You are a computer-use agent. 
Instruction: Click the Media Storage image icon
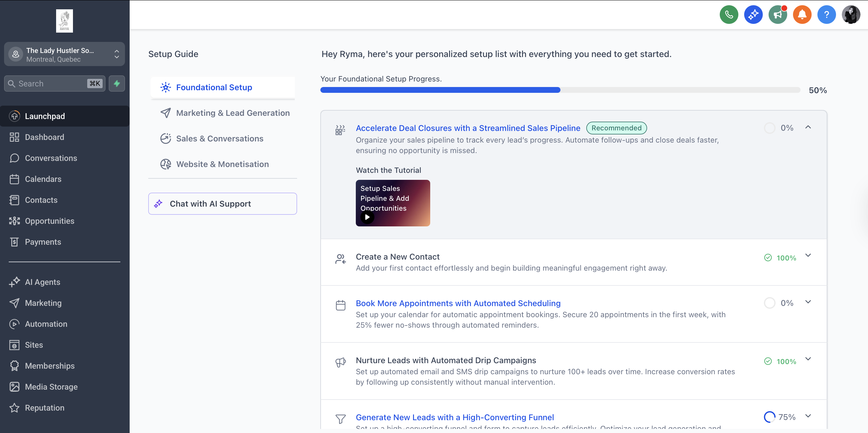[15, 387]
